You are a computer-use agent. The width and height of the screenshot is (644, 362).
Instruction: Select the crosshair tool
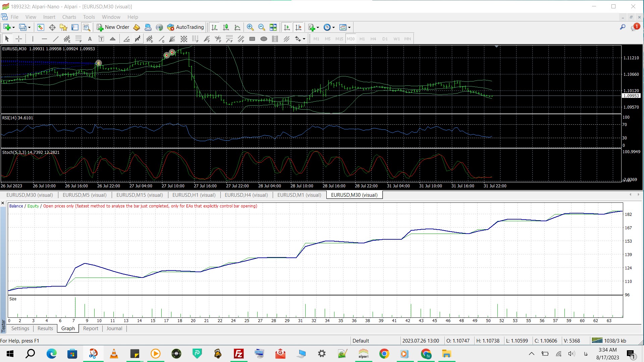19,39
